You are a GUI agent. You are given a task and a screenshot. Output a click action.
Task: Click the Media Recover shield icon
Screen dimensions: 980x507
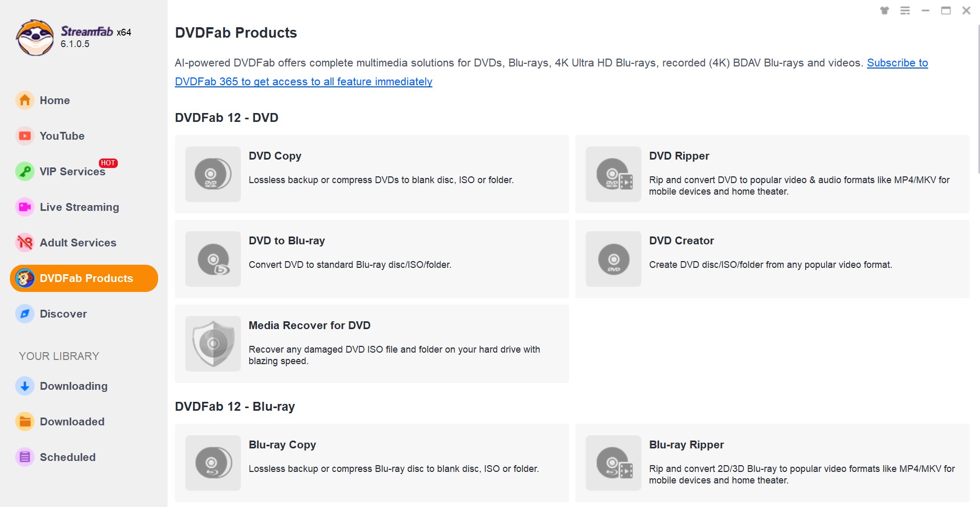(213, 344)
